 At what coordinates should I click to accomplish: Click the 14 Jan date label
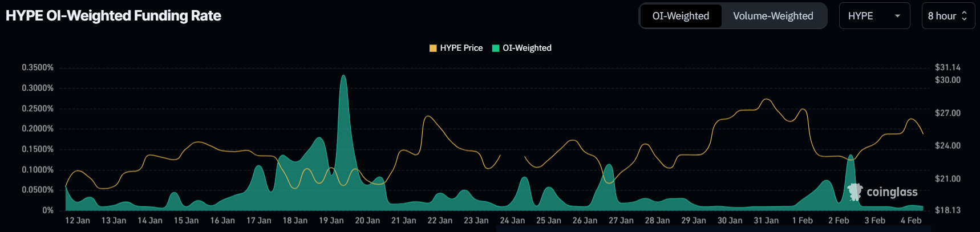[x=150, y=221]
